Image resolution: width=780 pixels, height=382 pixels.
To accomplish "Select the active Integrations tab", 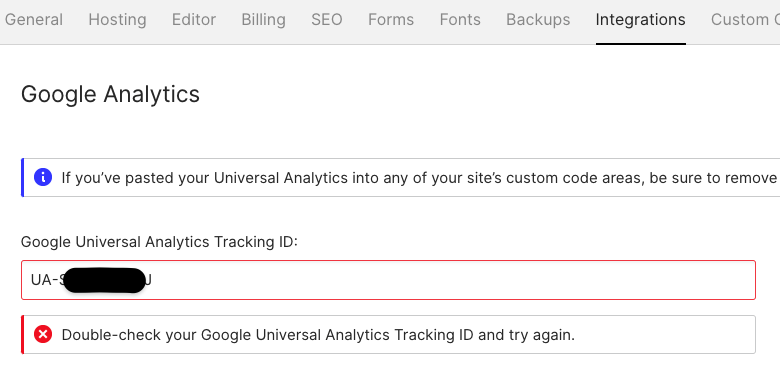I will click(641, 20).
